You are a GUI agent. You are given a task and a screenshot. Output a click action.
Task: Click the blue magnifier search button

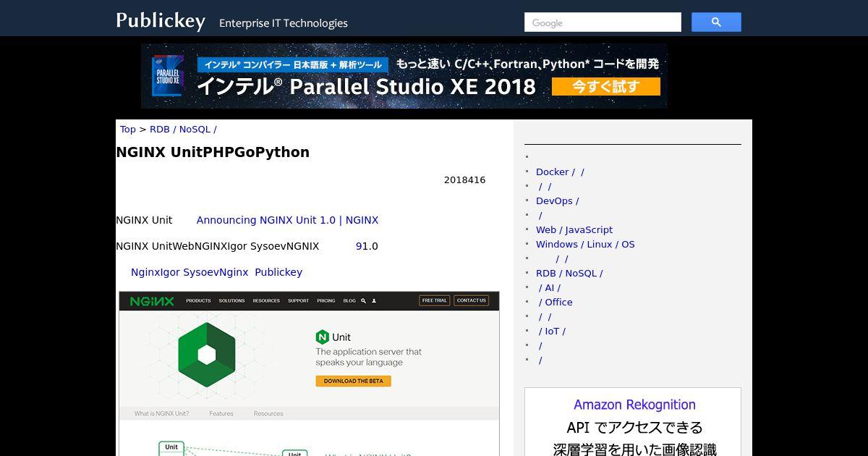716,22
